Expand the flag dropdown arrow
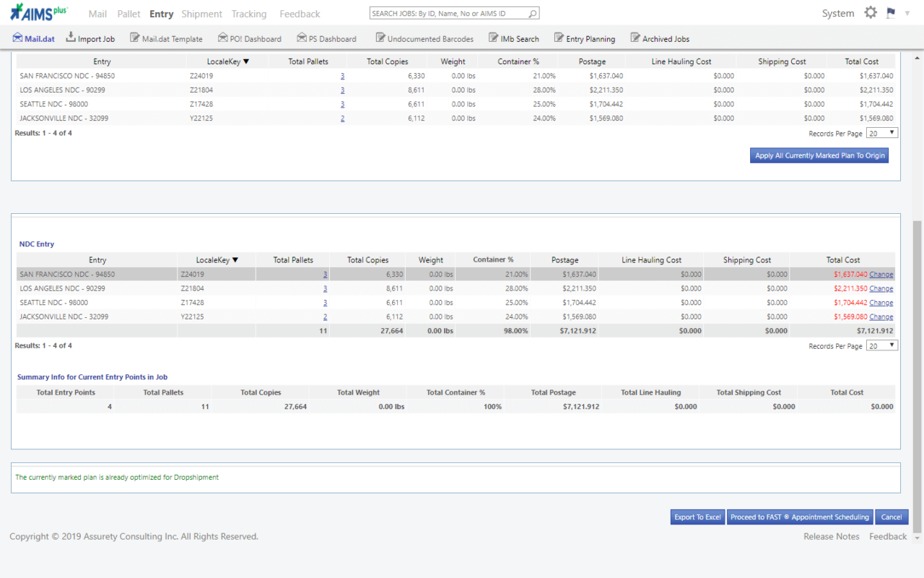Viewport: 924px width, 578px height. (x=907, y=14)
